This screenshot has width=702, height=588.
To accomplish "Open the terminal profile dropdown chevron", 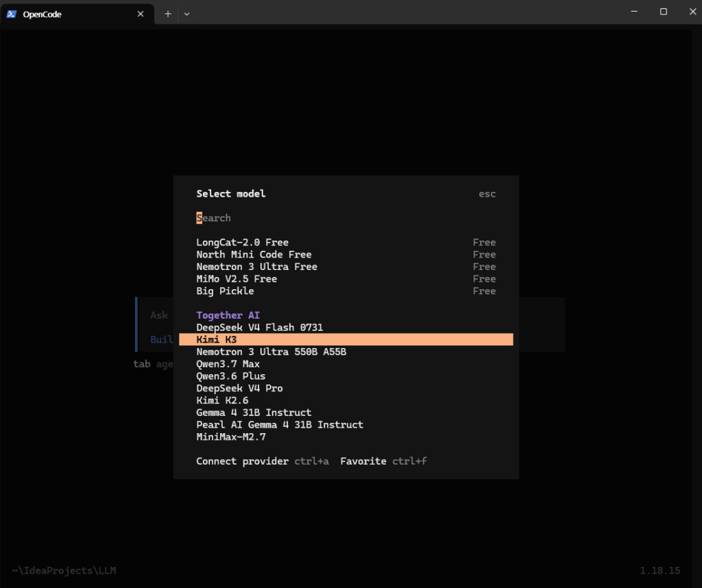I will click(x=186, y=14).
